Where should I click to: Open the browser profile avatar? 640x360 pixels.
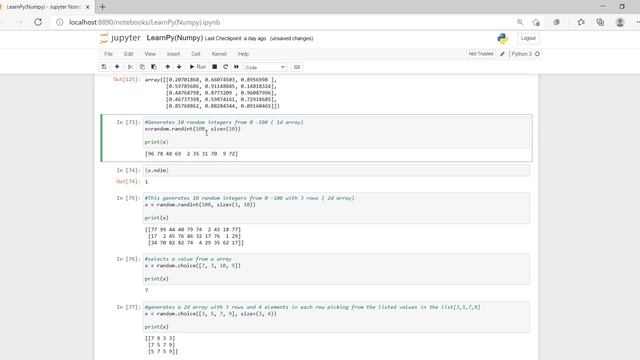tap(620, 22)
